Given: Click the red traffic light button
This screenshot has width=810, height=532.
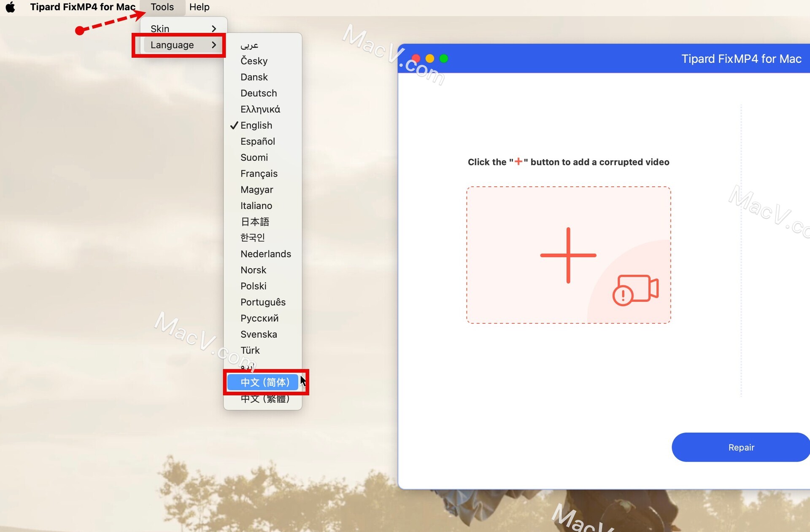Looking at the screenshot, I should click(x=416, y=59).
